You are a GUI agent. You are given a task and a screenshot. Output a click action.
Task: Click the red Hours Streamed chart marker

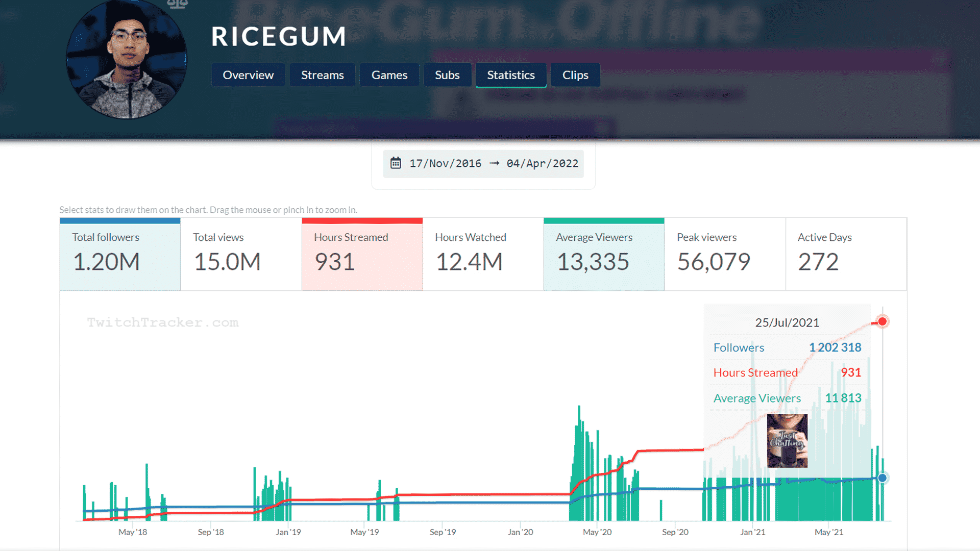point(882,321)
